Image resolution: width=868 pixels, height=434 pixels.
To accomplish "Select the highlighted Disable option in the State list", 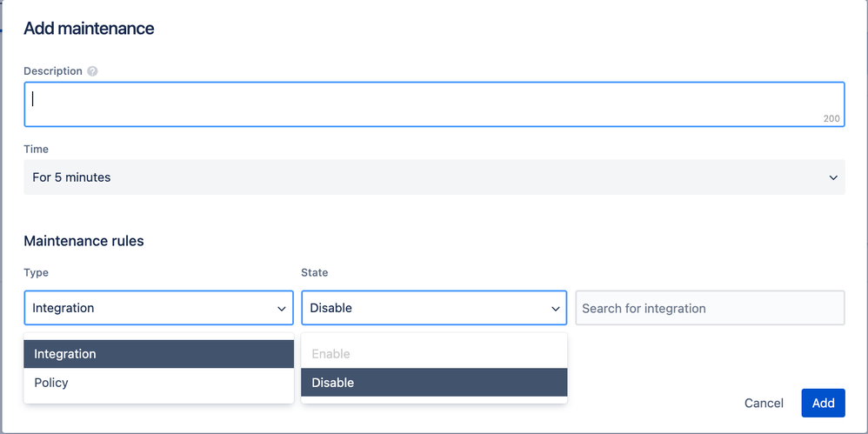I will click(x=434, y=383).
